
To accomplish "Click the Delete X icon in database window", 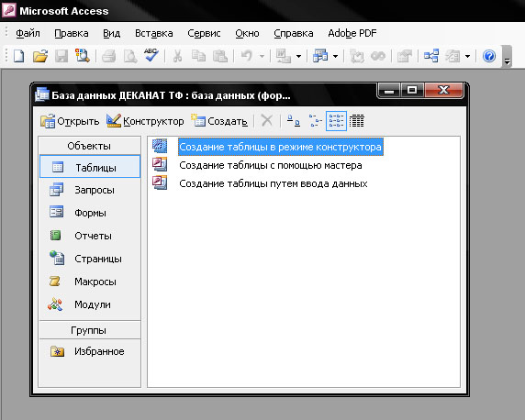I will click(x=267, y=120).
